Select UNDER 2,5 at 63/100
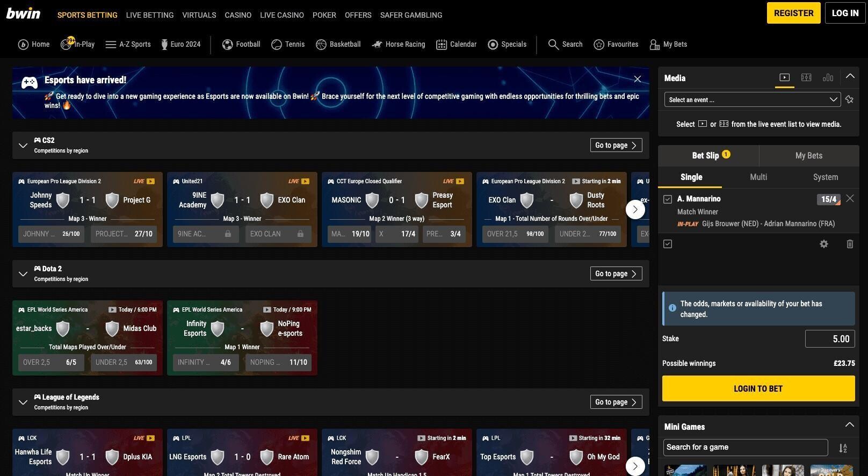The width and height of the screenshot is (868, 476). pos(124,362)
